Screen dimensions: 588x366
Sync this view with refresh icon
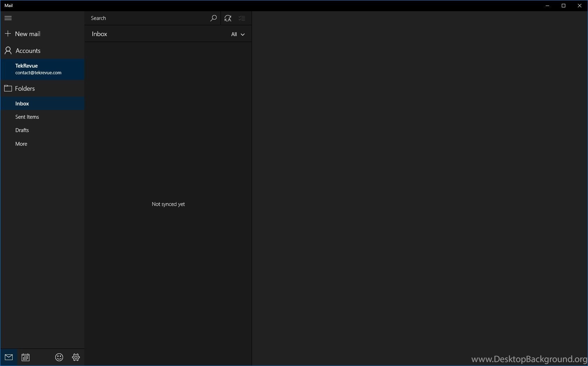228,18
